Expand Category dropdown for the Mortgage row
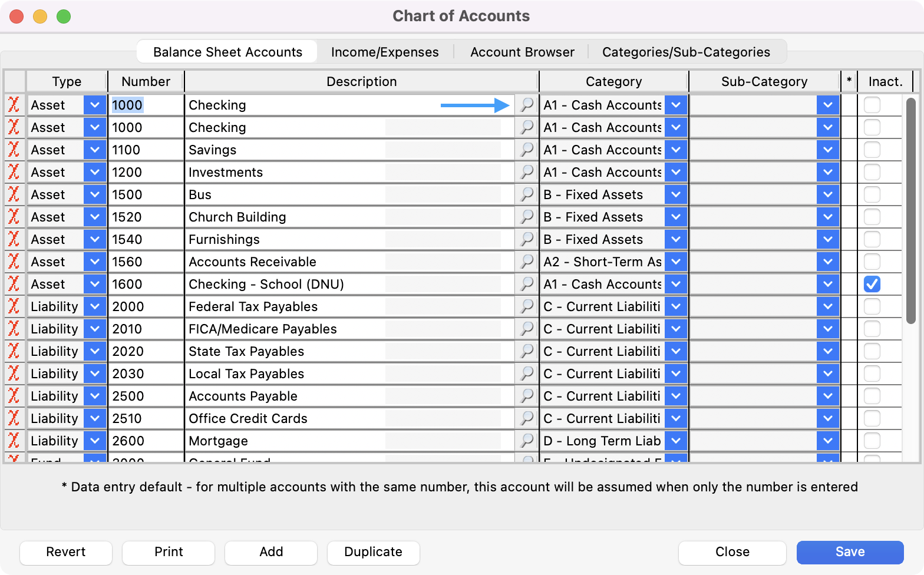 tap(676, 441)
